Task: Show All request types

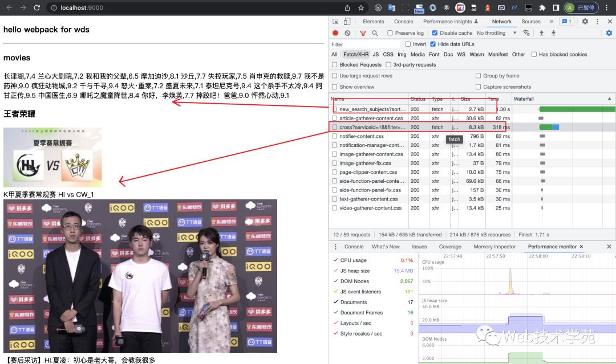Action: point(334,55)
